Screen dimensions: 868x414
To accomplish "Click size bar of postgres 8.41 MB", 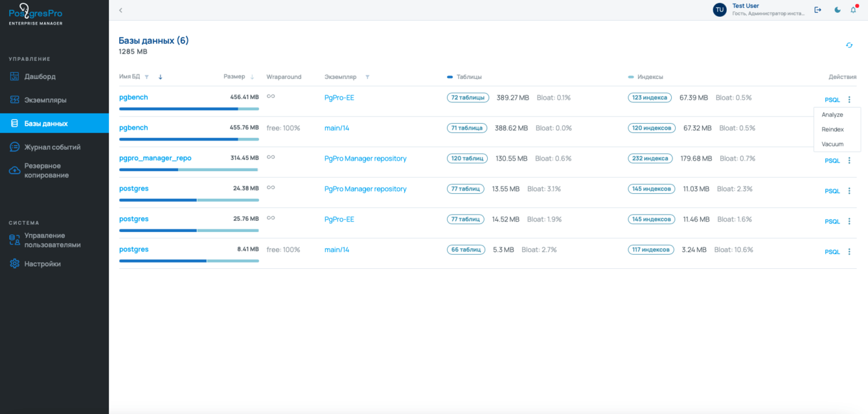I will point(188,261).
